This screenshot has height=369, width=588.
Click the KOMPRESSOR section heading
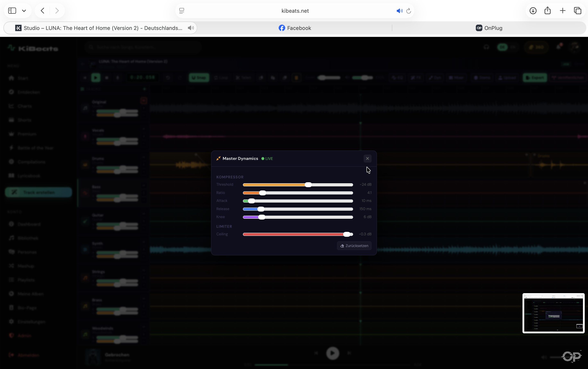(x=230, y=177)
